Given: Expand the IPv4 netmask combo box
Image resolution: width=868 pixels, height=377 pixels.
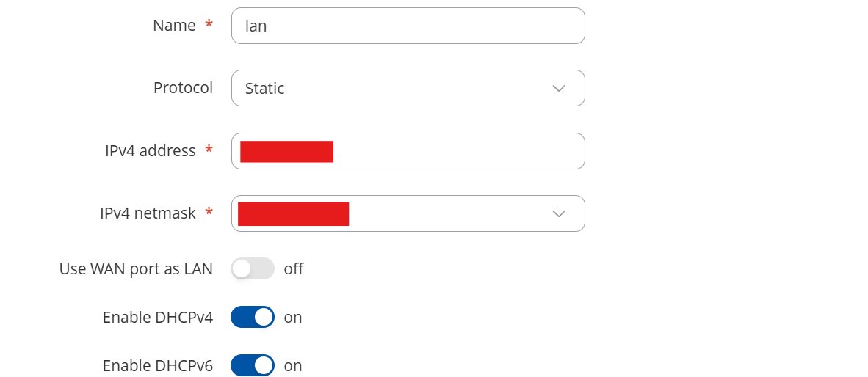Looking at the screenshot, I should pyautogui.click(x=441, y=213).
